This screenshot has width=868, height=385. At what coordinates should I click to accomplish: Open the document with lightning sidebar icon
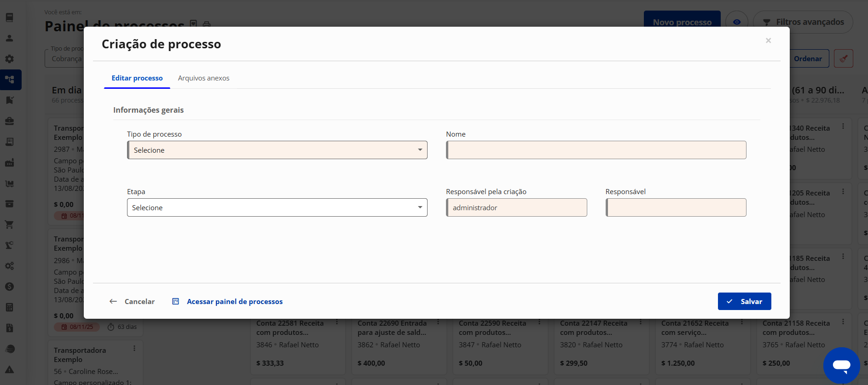click(x=9, y=328)
